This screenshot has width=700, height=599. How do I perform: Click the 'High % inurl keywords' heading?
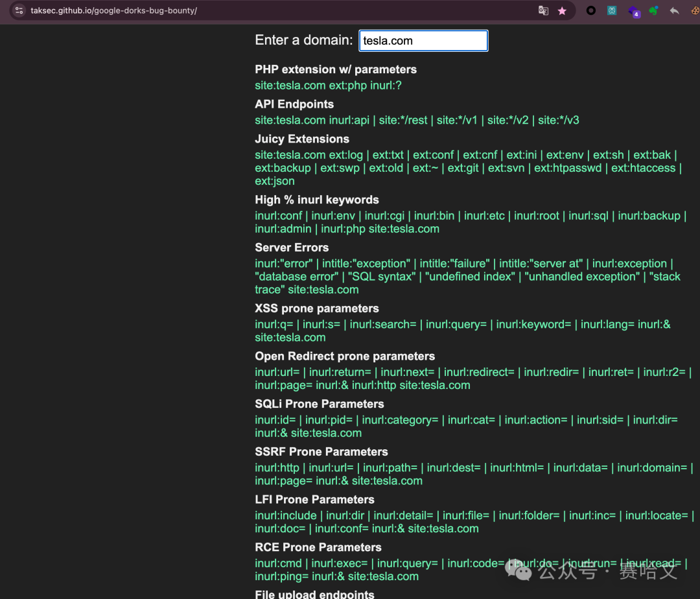(317, 200)
